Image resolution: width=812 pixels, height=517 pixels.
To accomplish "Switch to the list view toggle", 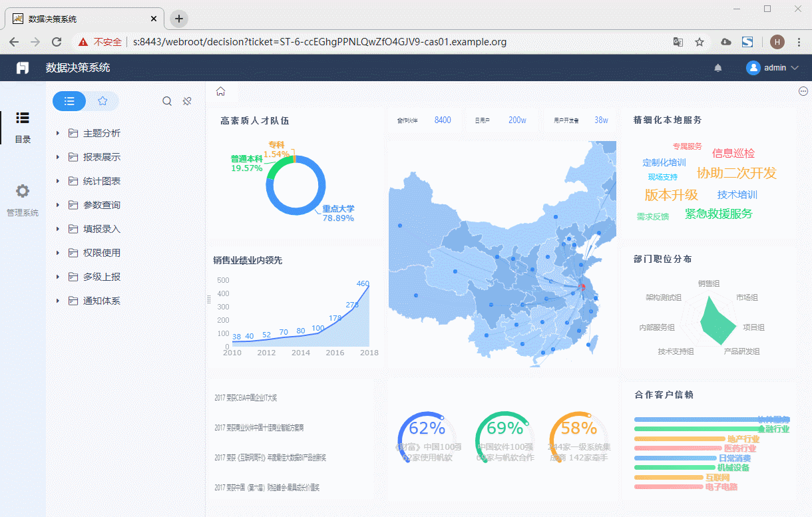I will click(69, 101).
